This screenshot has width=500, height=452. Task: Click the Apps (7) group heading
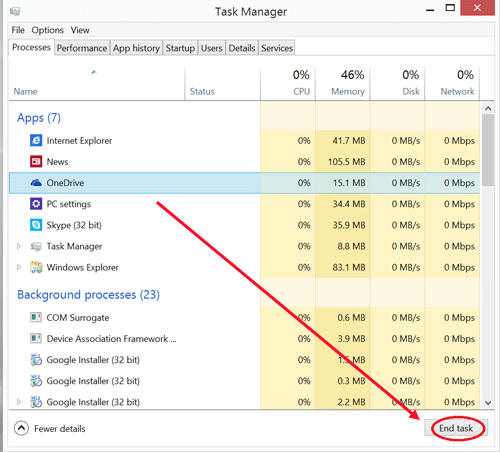click(x=39, y=118)
